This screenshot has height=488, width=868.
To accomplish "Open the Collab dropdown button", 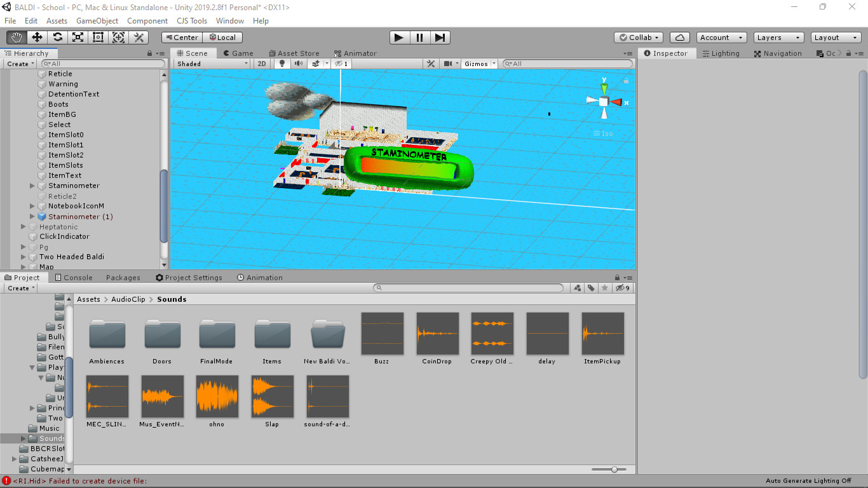I will coord(637,37).
